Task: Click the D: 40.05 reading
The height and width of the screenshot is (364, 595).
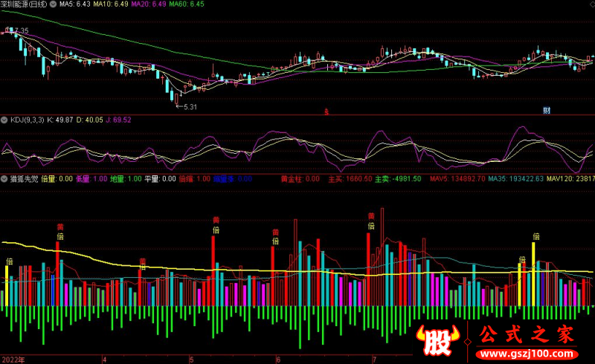Action: coord(89,120)
